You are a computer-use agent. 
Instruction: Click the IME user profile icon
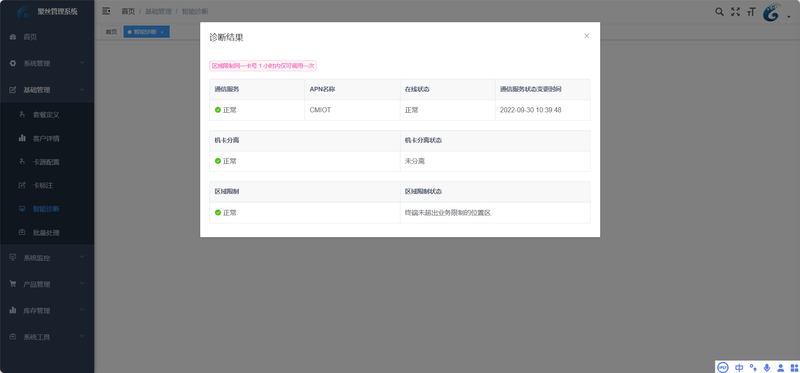(780, 367)
